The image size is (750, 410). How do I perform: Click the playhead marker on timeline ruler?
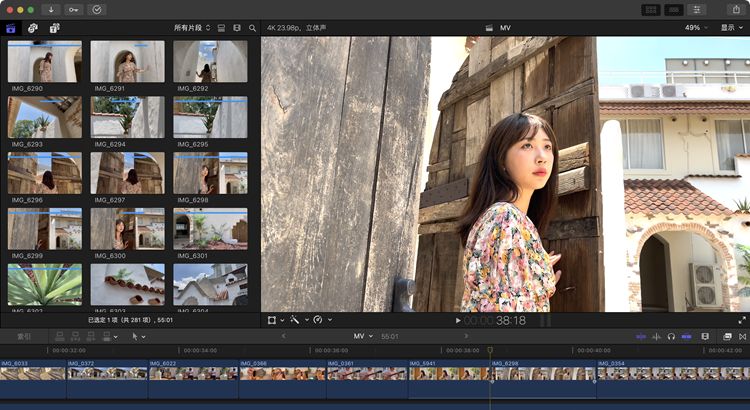tap(490, 350)
